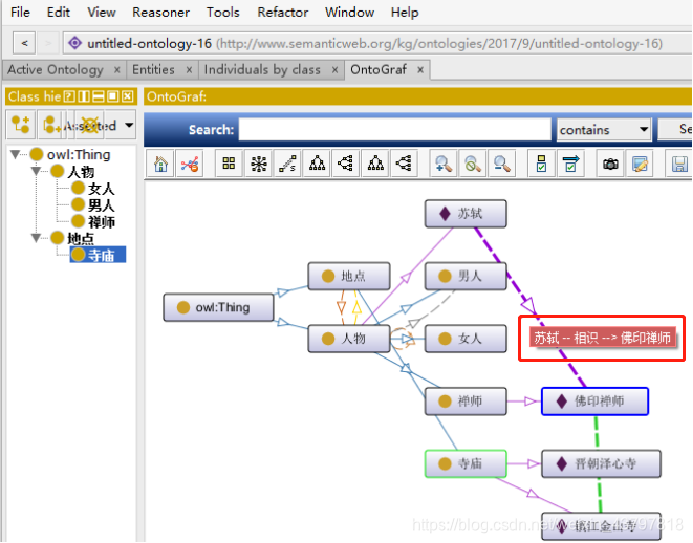
Task: Close the OntoGraf tab
Action: (x=420, y=69)
